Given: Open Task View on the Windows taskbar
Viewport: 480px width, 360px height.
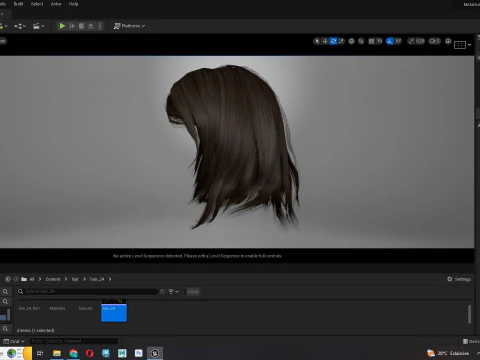Looking at the screenshot, I should 40,353.
